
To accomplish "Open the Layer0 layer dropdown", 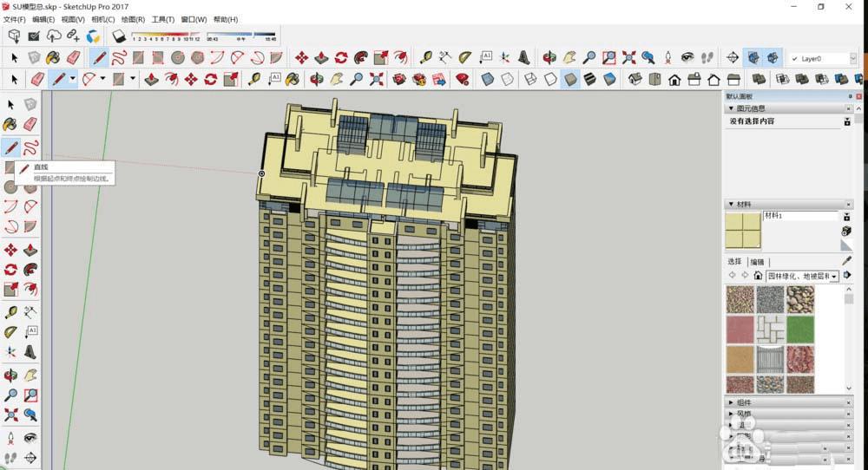I will 853,58.
